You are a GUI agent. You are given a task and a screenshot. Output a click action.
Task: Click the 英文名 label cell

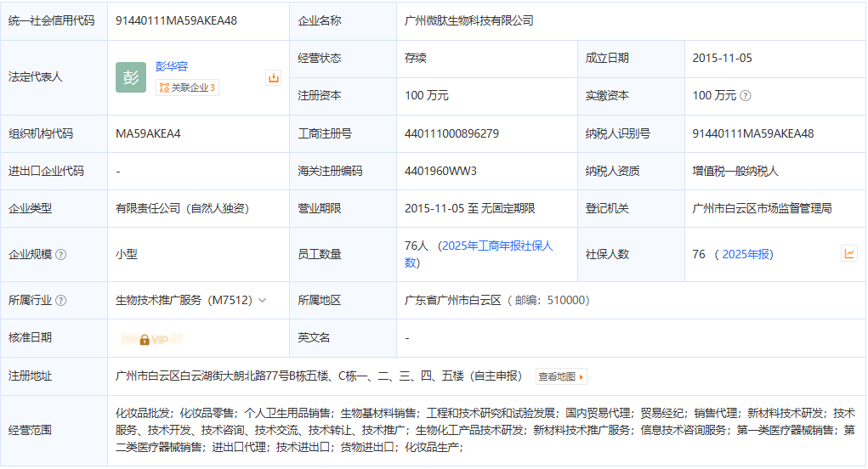343,338
